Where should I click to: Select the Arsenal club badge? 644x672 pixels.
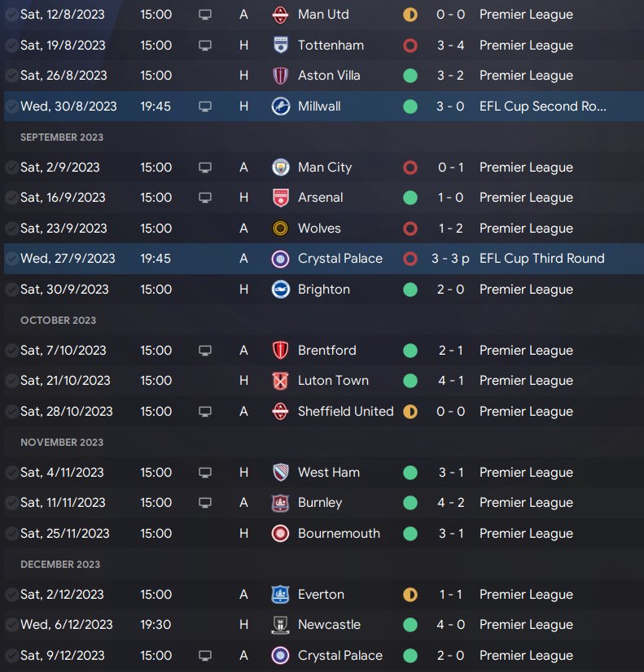[281, 198]
